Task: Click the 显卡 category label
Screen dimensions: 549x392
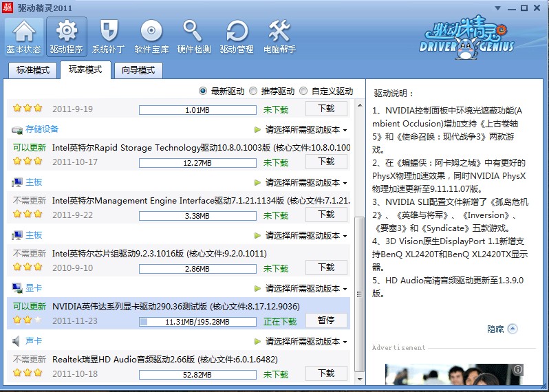Action: click(x=34, y=288)
